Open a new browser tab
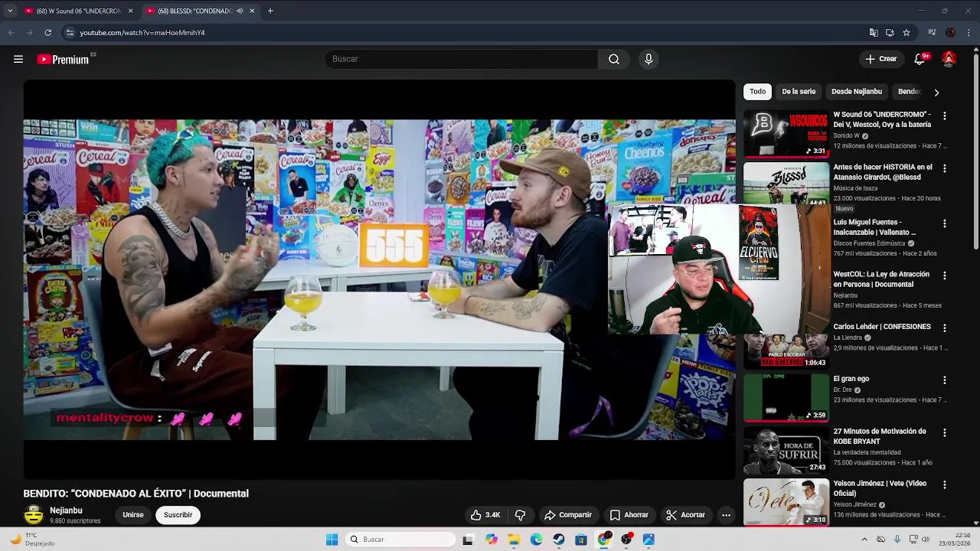Screen dimensions: 980x551 tap(270, 11)
